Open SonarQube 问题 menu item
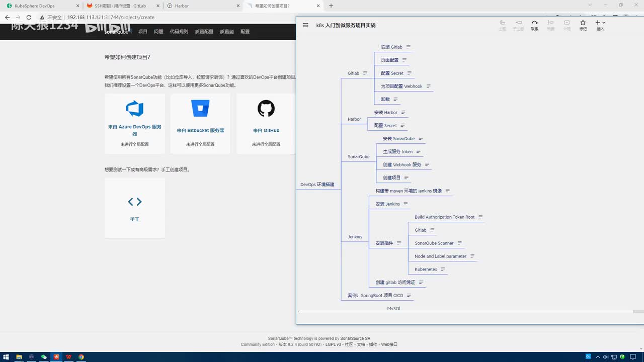644x362 pixels. click(x=158, y=31)
